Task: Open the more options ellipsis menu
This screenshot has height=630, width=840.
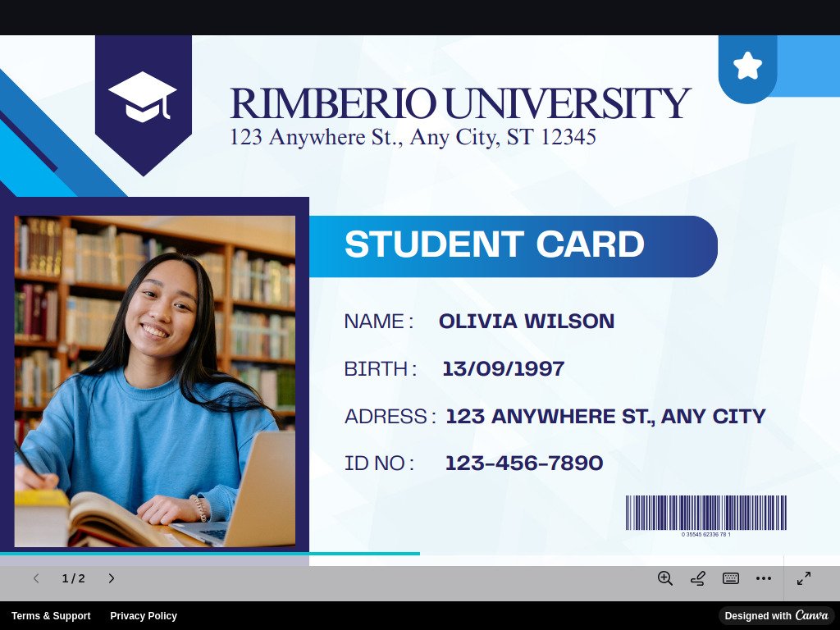Action: tap(764, 578)
